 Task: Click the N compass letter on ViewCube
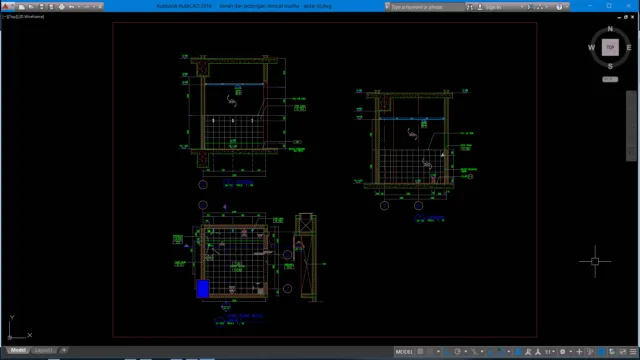[x=610, y=29]
